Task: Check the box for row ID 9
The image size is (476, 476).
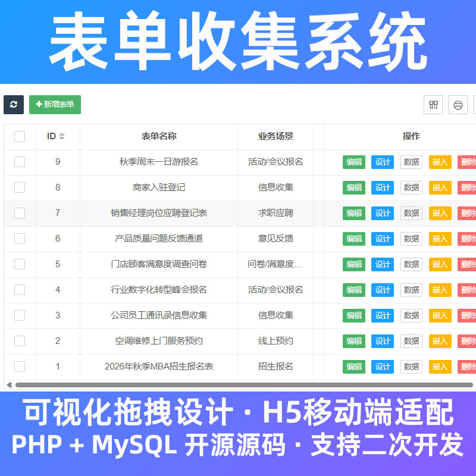Action: point(20,162)
